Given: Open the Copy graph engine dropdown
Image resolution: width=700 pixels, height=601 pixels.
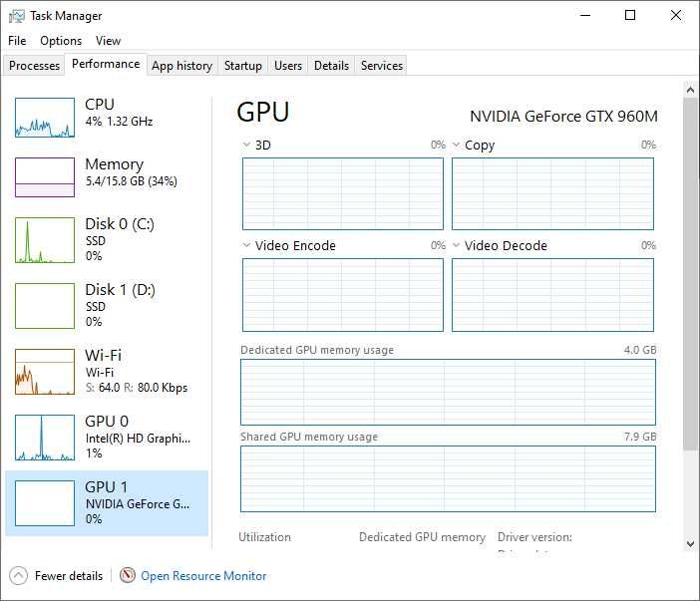Looking at the screenshot, I should coord(457,146).
